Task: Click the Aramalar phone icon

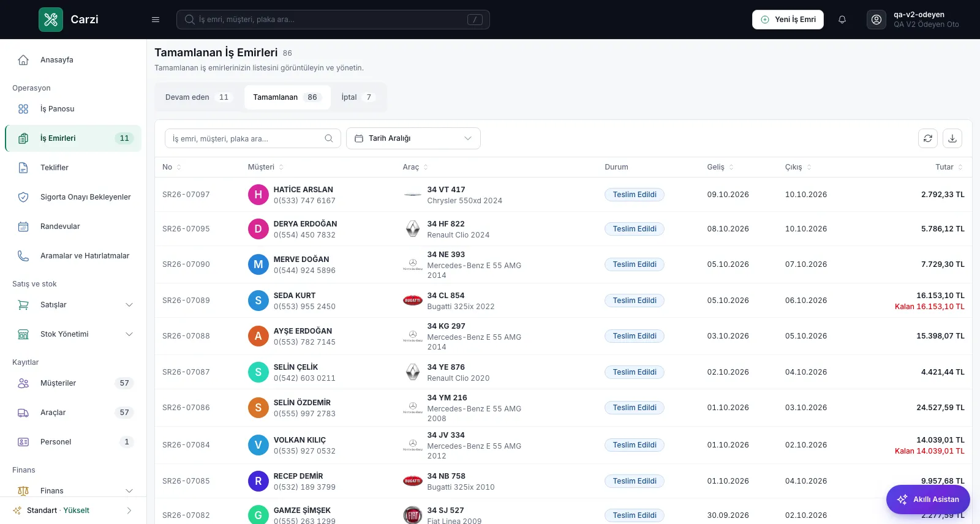Action: tap(23, 256)
